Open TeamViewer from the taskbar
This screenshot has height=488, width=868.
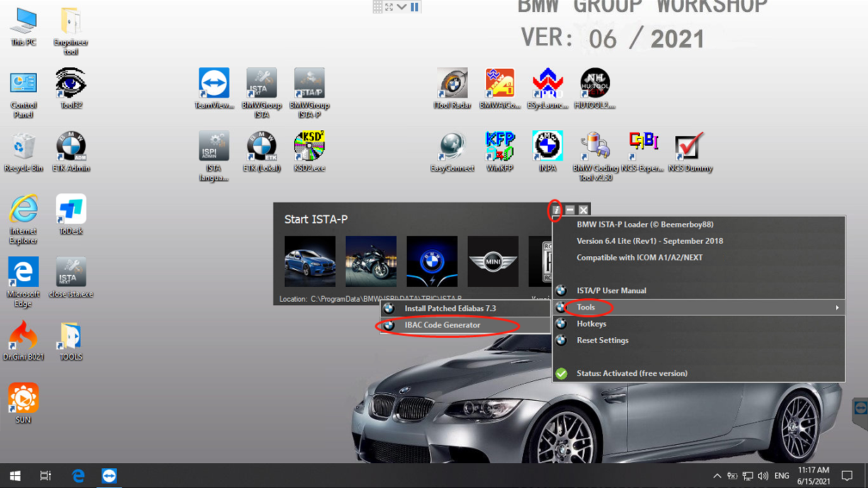(x=109, y=476)
